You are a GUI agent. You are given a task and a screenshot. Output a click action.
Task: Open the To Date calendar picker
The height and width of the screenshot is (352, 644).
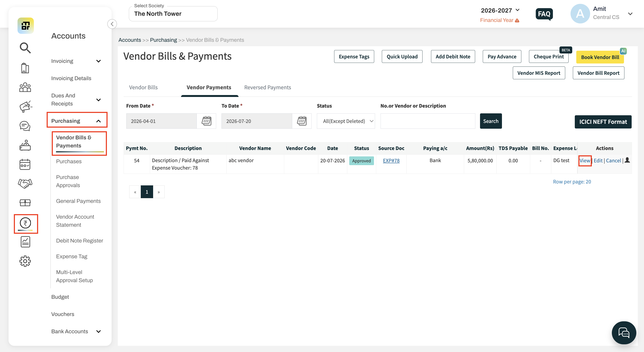point(302,121)
